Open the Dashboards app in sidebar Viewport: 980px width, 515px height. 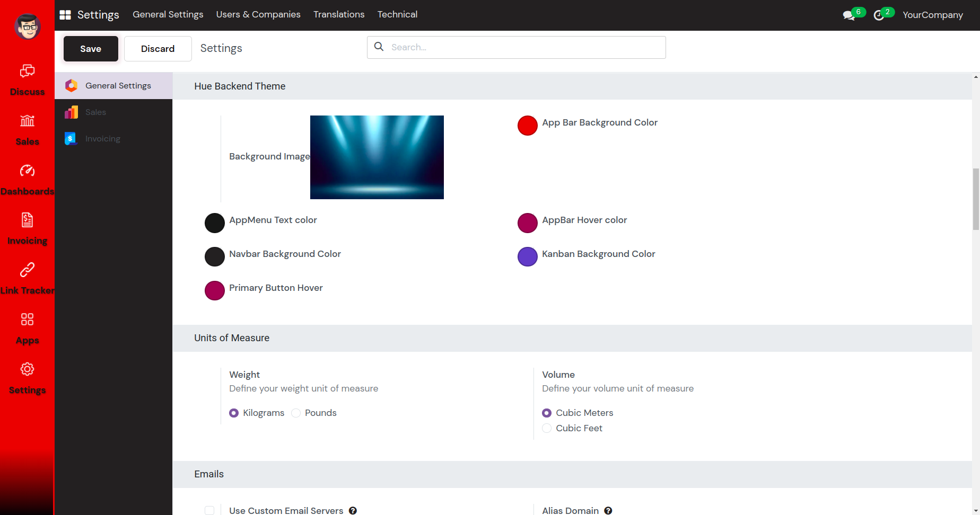click(x=27, y=171)
